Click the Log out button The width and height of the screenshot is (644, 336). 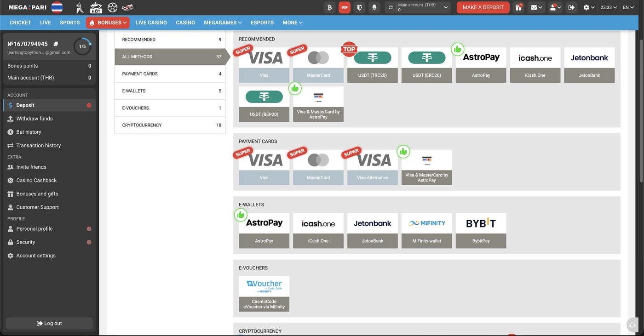coord(49,323)
